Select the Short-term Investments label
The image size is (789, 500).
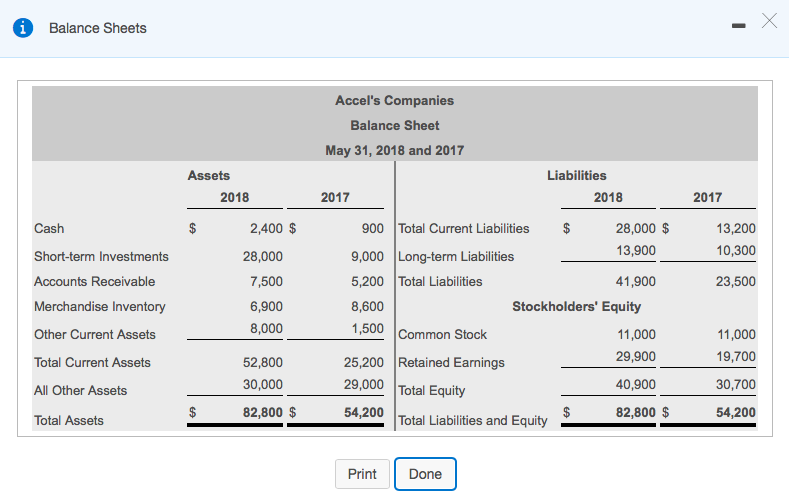(x=101, y=257)
